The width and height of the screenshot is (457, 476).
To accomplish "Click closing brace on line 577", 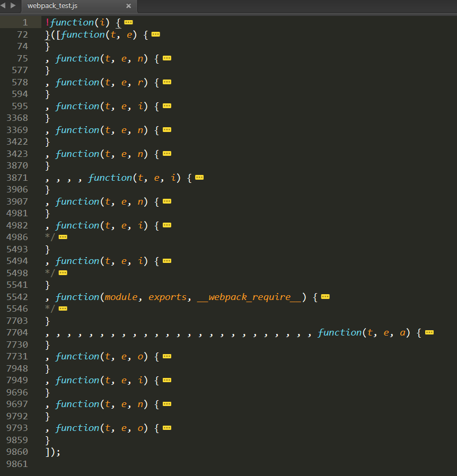I will coord(47,70).
